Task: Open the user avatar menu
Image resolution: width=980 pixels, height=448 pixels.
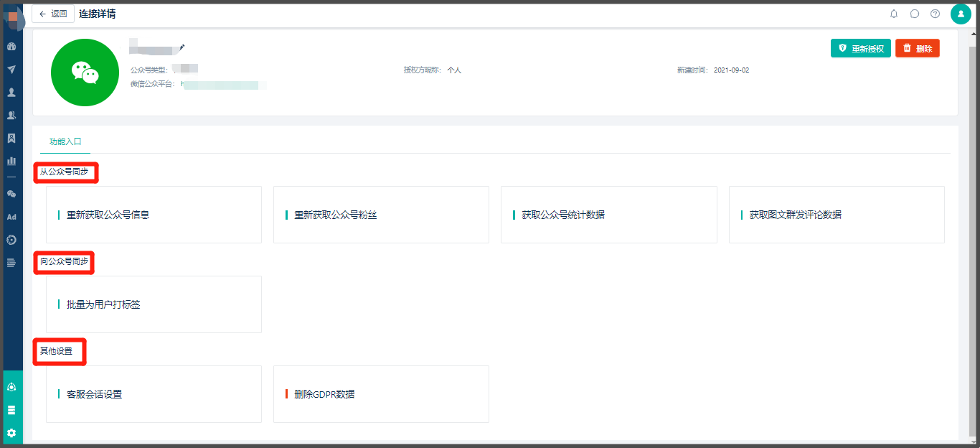Action: click(x=961, y=14)
